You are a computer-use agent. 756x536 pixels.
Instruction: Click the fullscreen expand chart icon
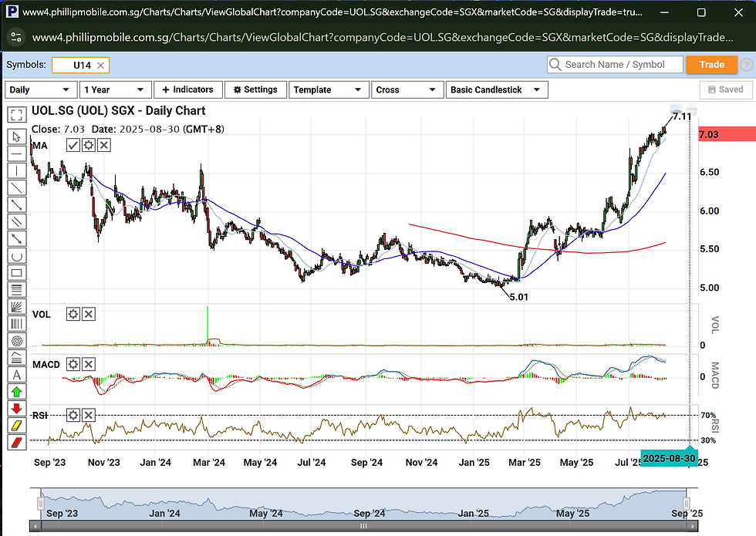click(16, 116)
